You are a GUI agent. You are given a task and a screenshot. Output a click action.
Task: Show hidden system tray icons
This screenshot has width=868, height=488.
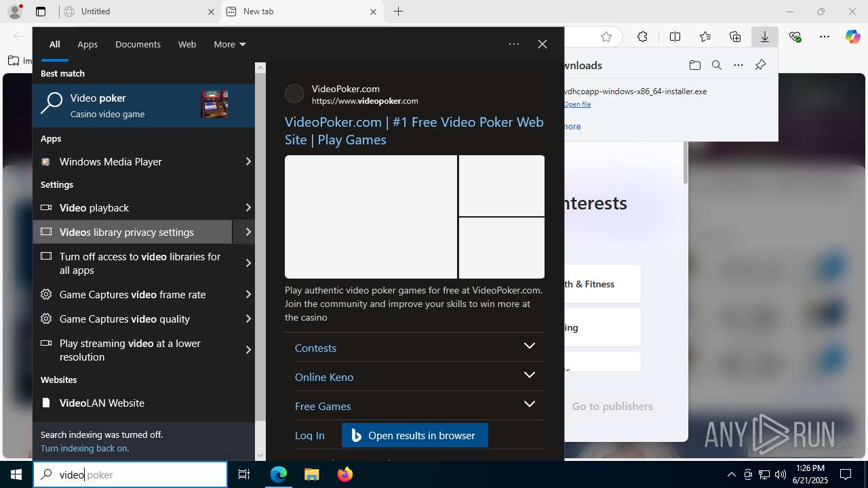tap(731, 474)
